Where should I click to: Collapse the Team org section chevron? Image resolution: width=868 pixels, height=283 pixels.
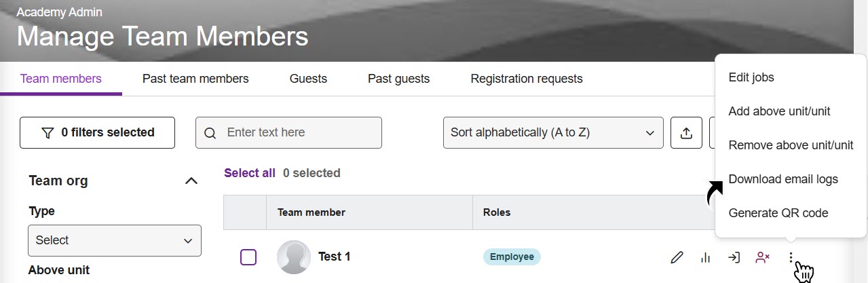tap(191, 181)
